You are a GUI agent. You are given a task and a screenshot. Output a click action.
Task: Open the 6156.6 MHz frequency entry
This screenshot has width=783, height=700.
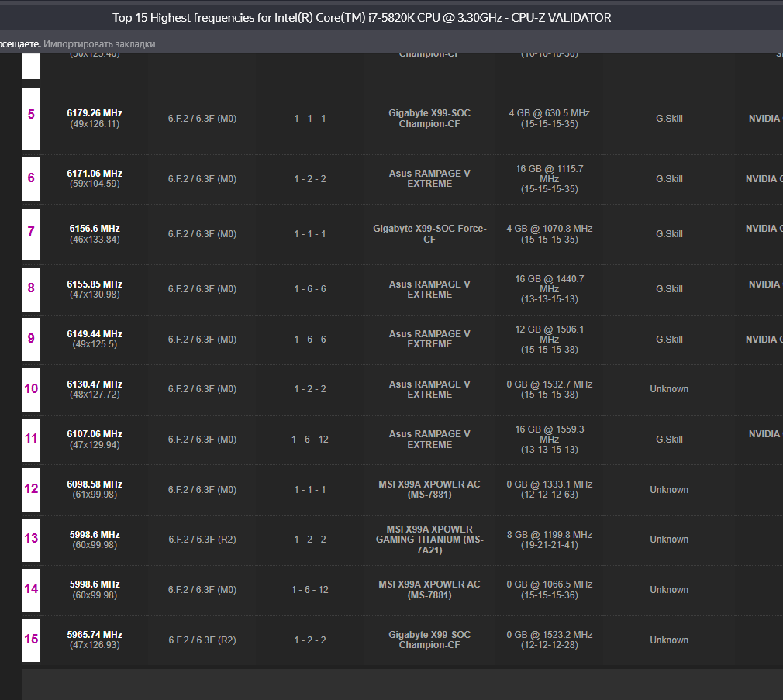[x=95, y=228]
